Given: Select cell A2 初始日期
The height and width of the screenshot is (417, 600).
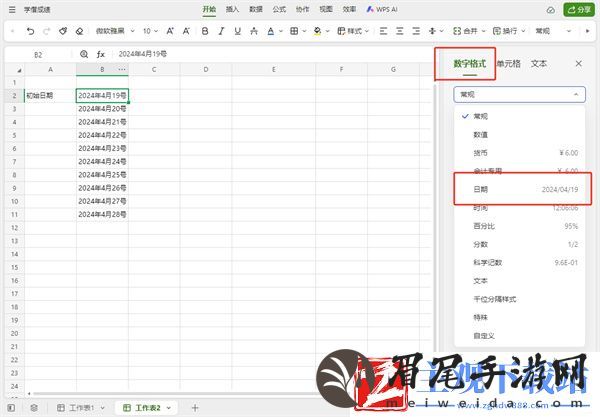Looking at the screenshot, I should click(50, 96).
